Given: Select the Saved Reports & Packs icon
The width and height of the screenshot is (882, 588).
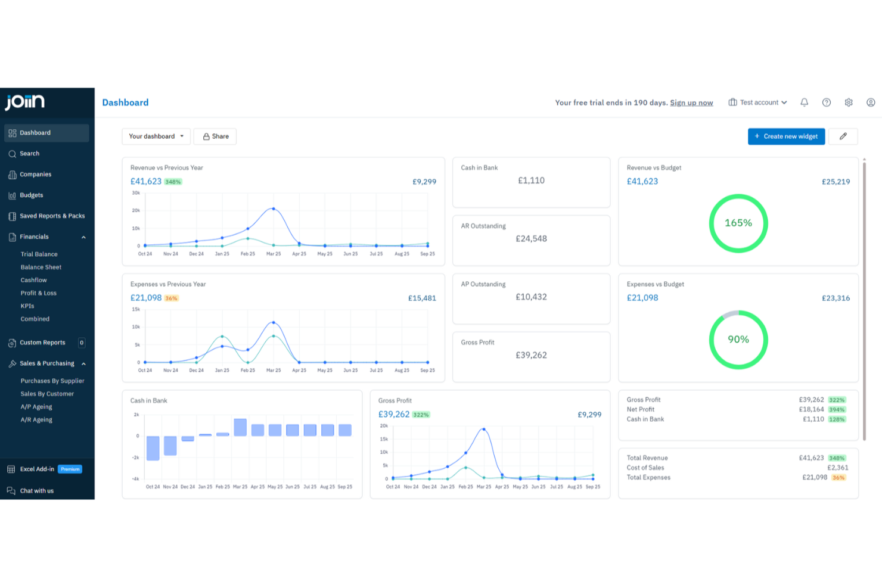Looking at the screenshot, I should [13, 216].
